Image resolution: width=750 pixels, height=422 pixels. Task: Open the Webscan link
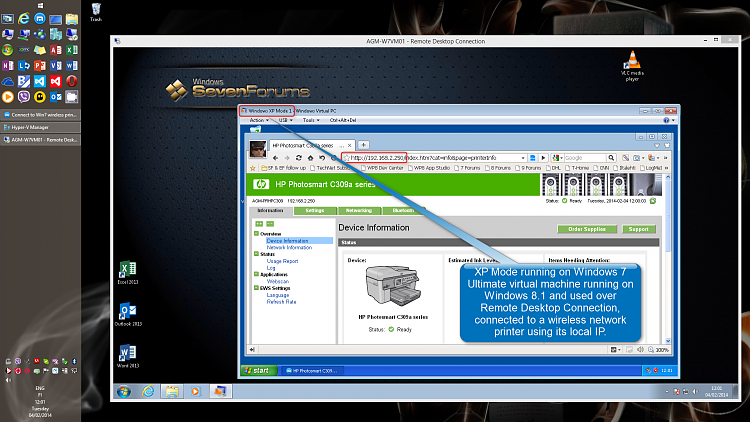coord(278,281)
